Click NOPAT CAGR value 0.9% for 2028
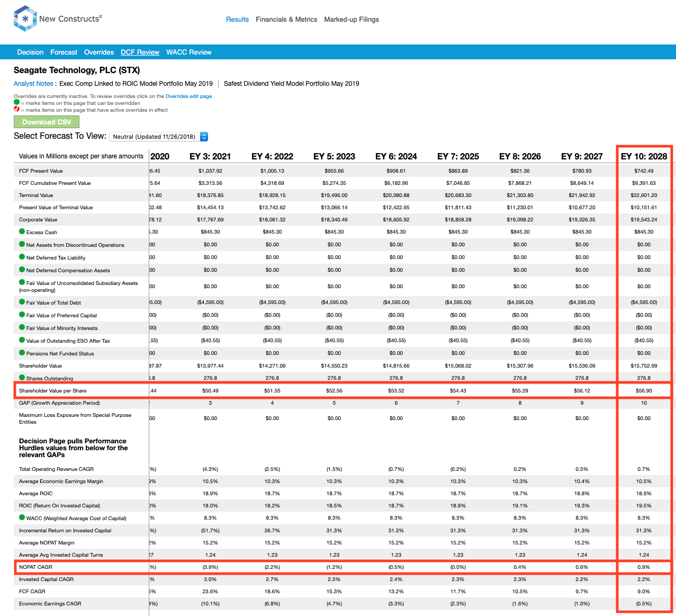 pyautogui.click(x=644, y=567)
